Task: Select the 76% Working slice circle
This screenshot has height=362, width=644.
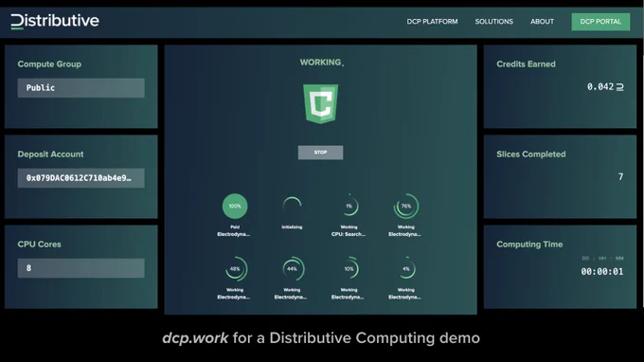Action: (x=405, y=207)
